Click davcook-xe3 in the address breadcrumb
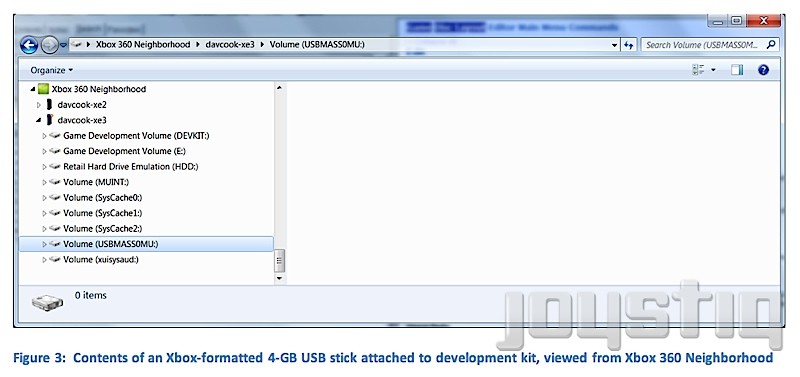The height and width of the screenshot is (377, 800). 230,45
